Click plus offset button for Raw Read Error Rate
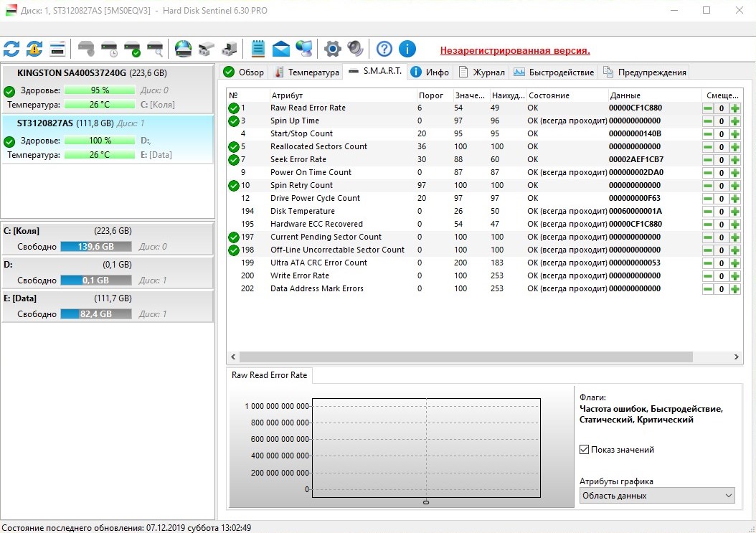 [734, 108]
